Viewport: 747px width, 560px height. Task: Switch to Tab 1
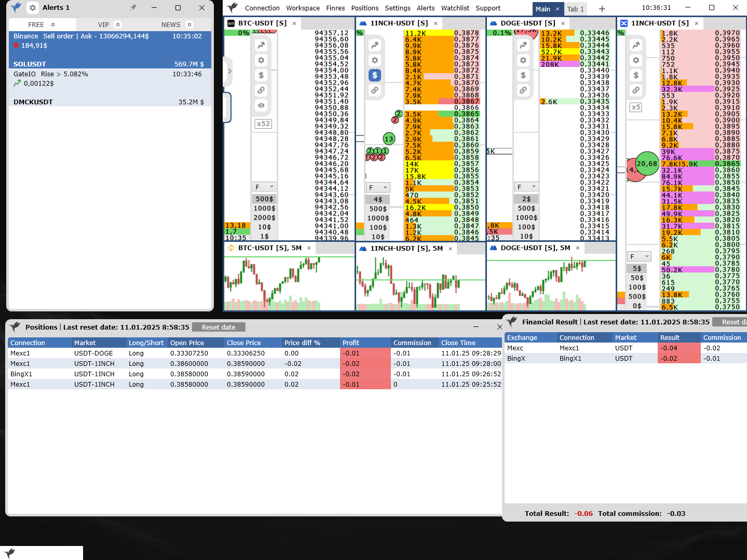pyautogui.click(x=575, y=8)
